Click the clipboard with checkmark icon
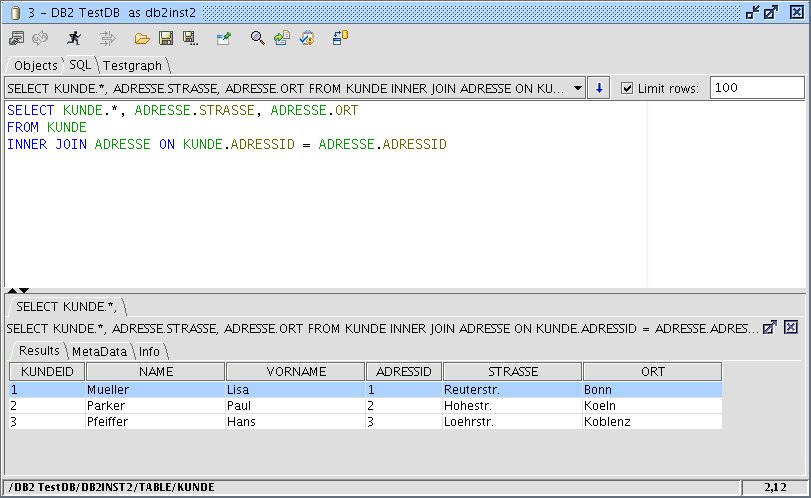811x498 pixels. [307, 38]
